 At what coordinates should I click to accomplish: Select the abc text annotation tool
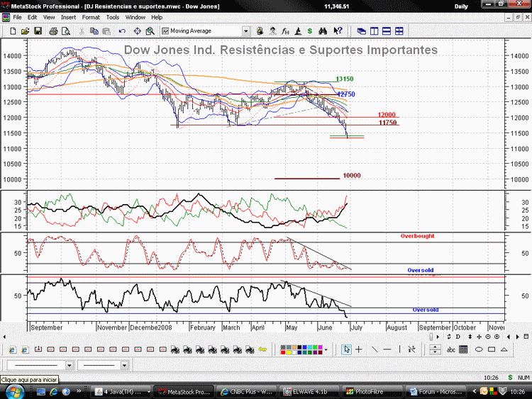click(451, 349)
